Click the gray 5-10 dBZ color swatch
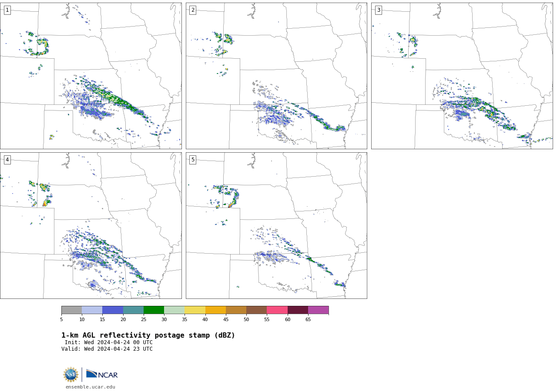The image size is (557, 392). (x=71, y=310)
